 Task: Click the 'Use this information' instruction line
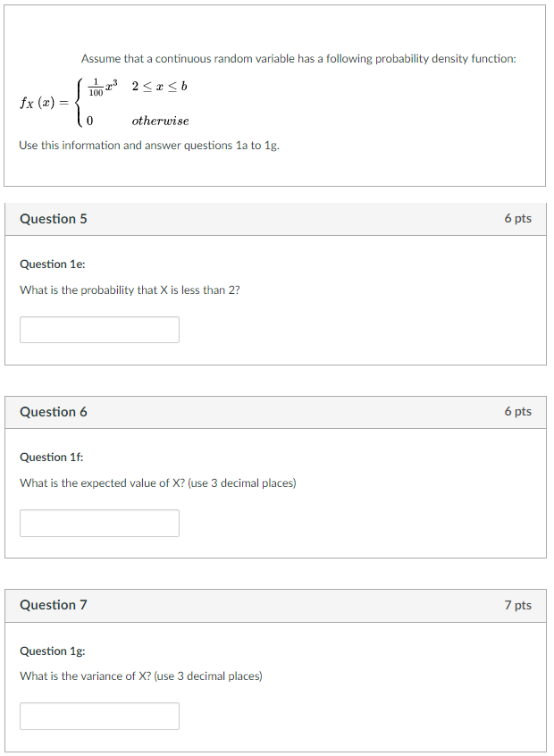tap(149, 146)
